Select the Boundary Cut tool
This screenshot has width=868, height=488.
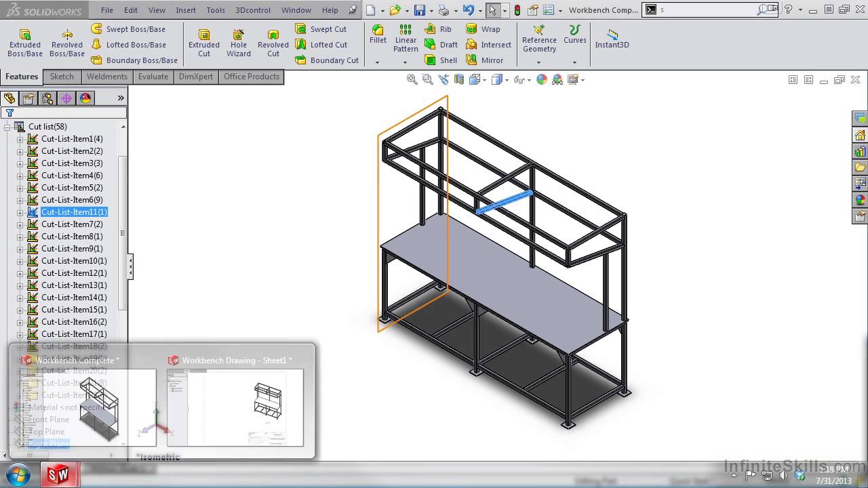click(x=327, y=60)
